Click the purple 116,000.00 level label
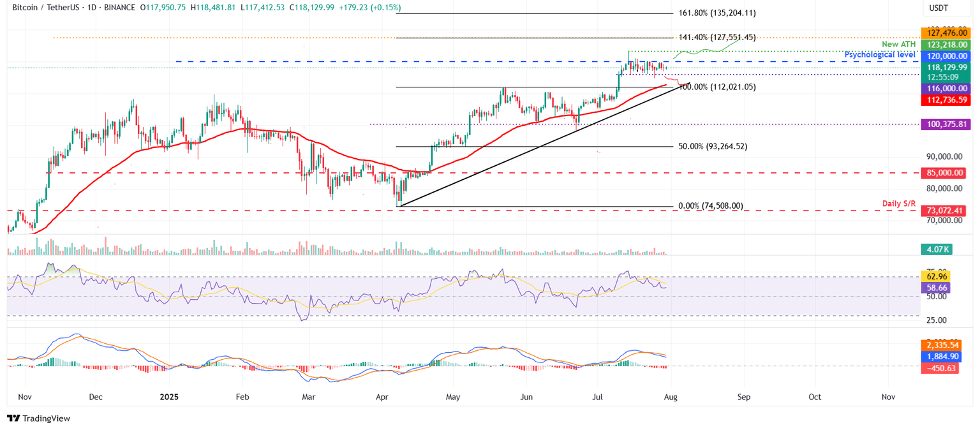Screen dimensions: 980x430 pos(946,89)
